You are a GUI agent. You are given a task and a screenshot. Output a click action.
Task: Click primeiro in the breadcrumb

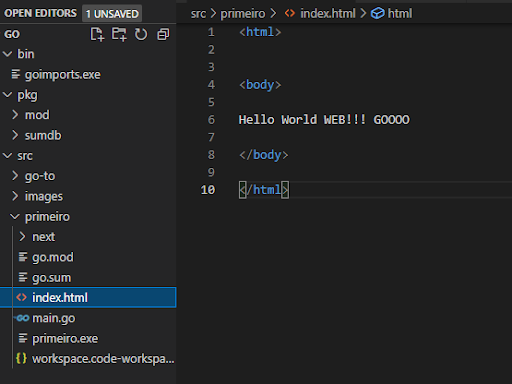pyautogui.click(x=243, y=14)
